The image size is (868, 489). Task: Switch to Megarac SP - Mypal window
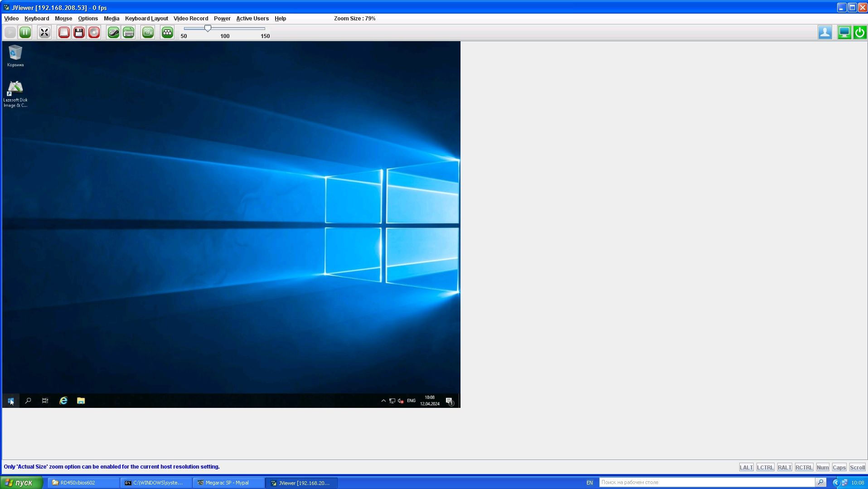tap(229, 483)
